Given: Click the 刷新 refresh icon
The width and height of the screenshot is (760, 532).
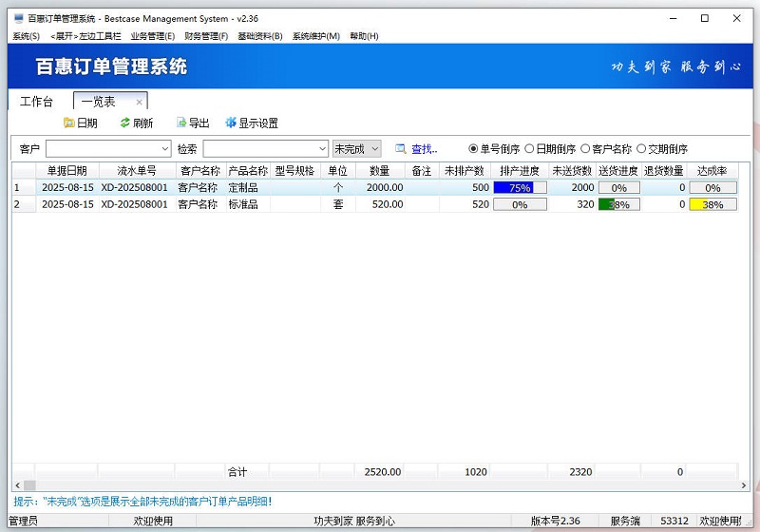Looking at the screenshot, I should (125, 123).
